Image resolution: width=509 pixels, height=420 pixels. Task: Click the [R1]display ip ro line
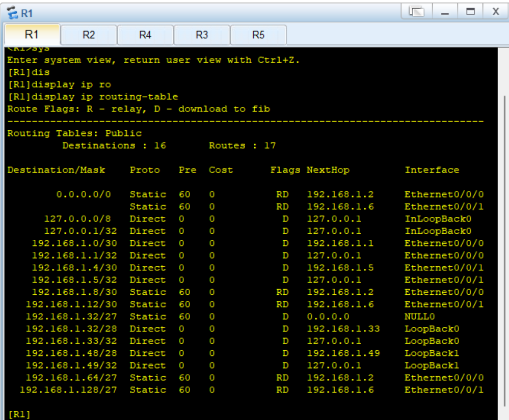click(x=59, y=85)
